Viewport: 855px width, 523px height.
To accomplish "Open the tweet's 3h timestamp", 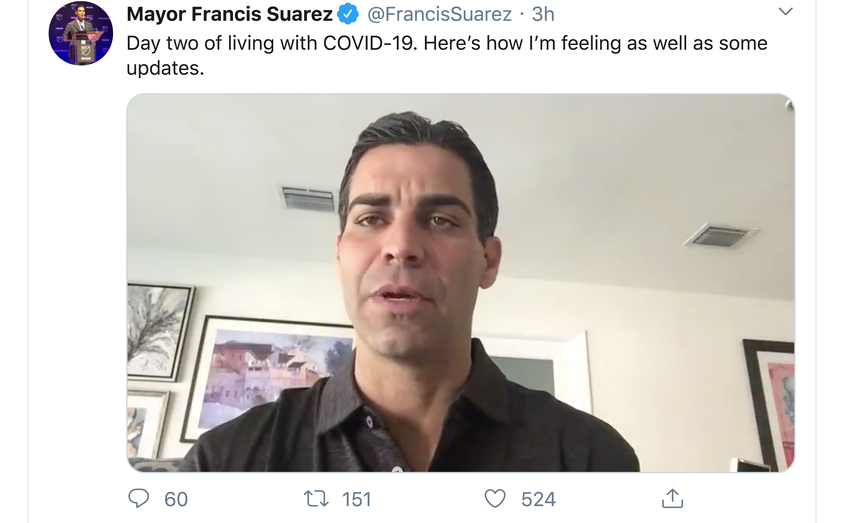I will 543,14.
